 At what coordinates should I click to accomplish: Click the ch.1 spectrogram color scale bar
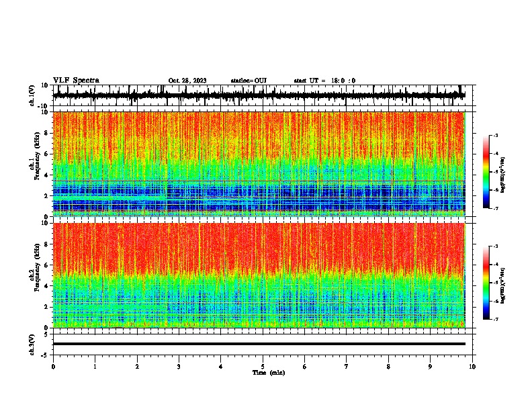(486, 172)
